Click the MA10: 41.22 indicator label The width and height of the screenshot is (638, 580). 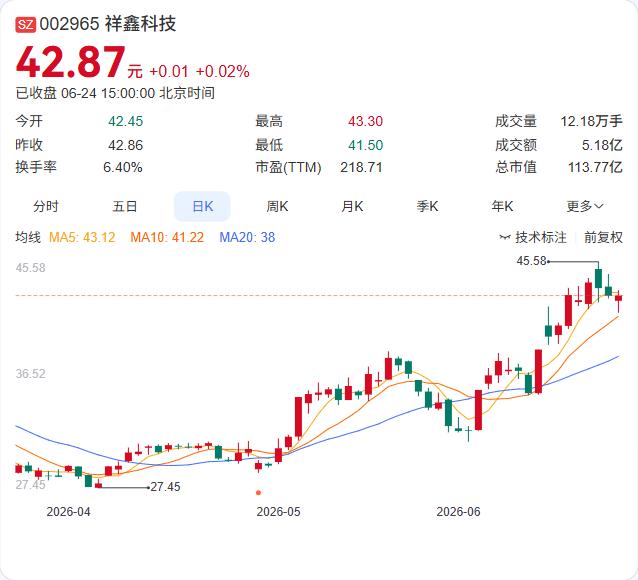click(x=167, y=237)
